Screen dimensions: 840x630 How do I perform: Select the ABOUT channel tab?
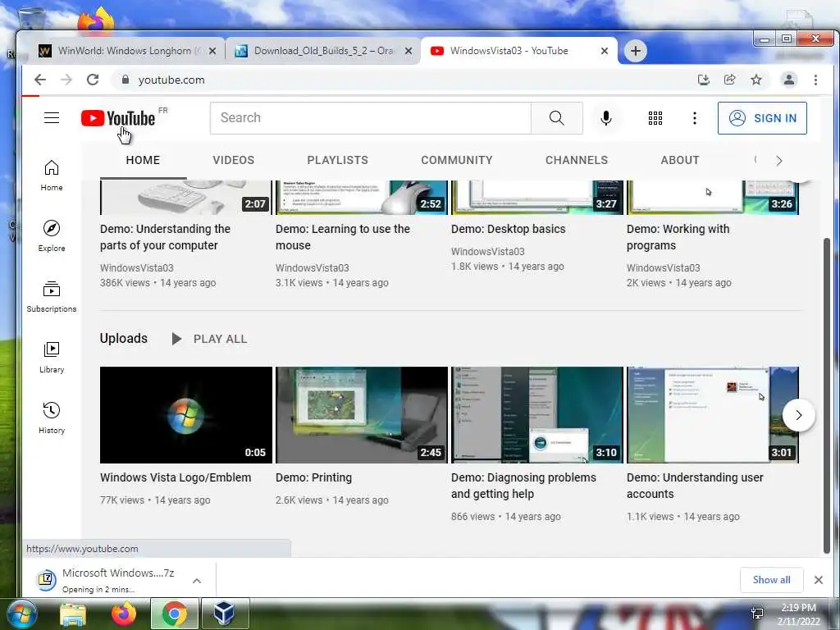coord(680,160)
